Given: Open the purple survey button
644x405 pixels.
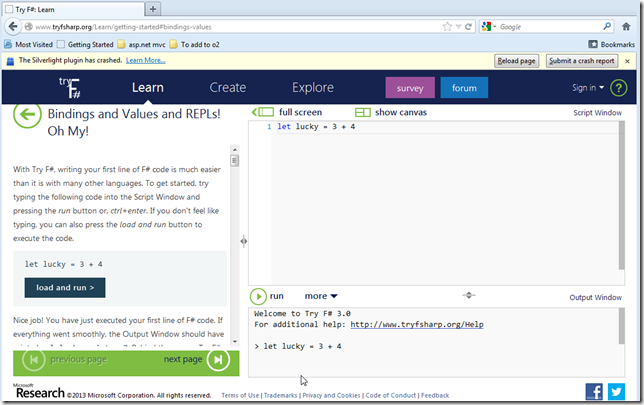Looking at the screenshot, I should pos(410,87).
